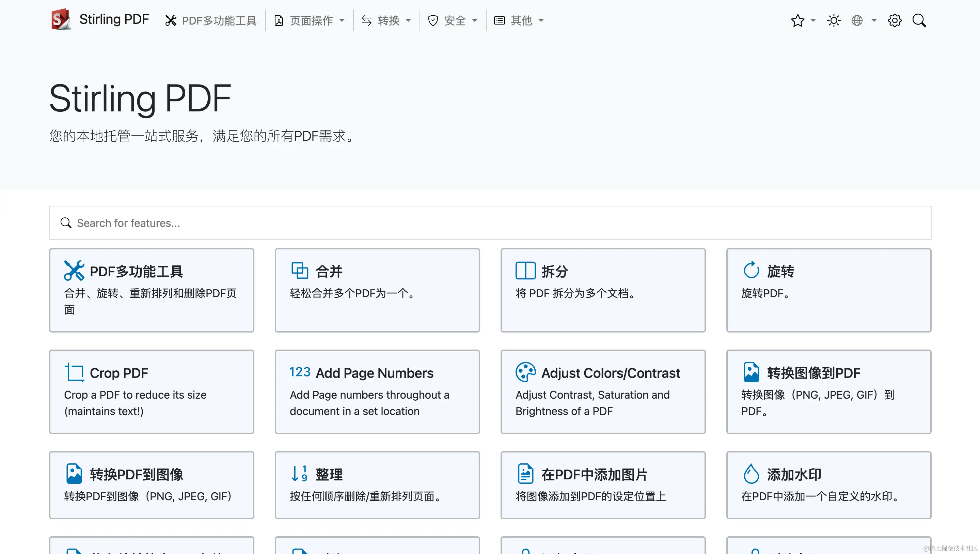Open the 在PDF中添加图片 card title
Image resolution: width=980 pixels, height=554 pixels.
[x=594, y=474]
